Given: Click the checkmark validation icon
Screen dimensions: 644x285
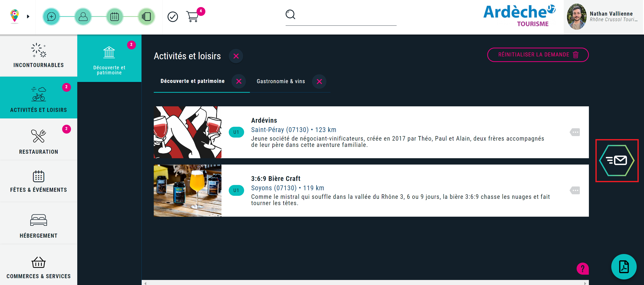Looking at the screenshot, I should pyautogui.click(x=173, y=17).
